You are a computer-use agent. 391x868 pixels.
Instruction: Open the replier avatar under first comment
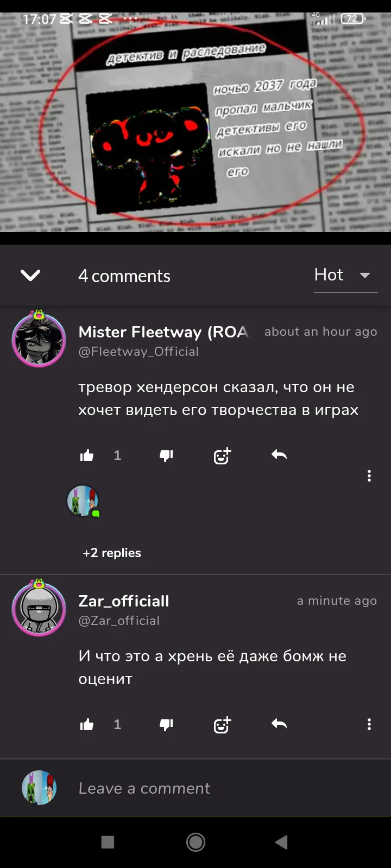coord(83,501)
